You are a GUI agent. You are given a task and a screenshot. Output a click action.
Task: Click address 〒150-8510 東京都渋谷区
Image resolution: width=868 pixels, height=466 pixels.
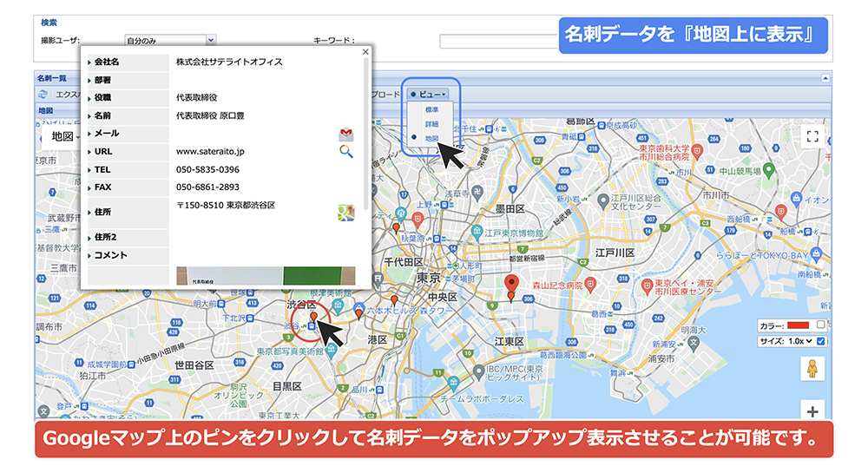(226, 205)
